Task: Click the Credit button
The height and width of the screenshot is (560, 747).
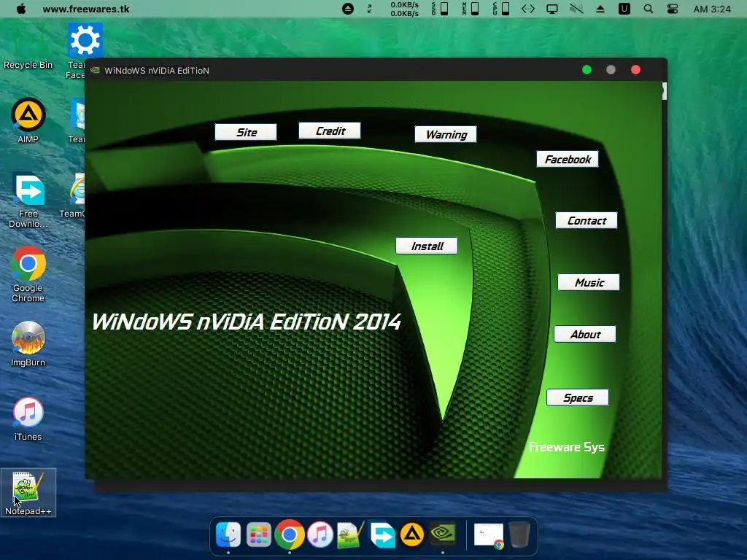Action: pyautogui.click(x=330, y=131)
